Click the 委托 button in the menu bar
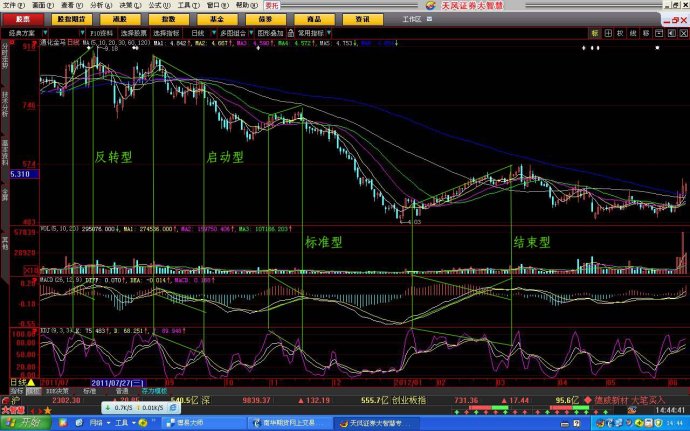 click(x=272, y=5)
